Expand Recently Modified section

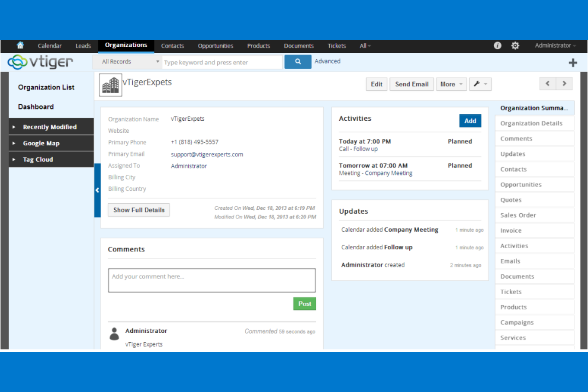pyautogui.click(x=51, y=127)
